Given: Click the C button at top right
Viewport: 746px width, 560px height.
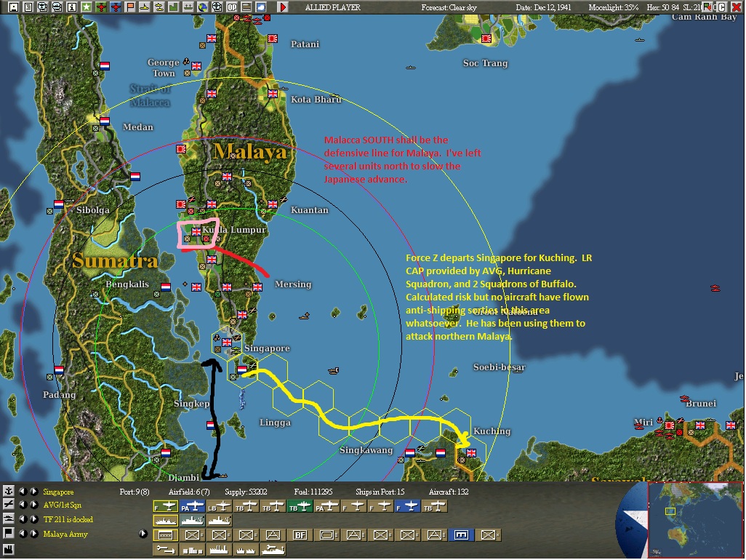Looking at the screenshot, I should pyautogui.click(x=722, y=7).
